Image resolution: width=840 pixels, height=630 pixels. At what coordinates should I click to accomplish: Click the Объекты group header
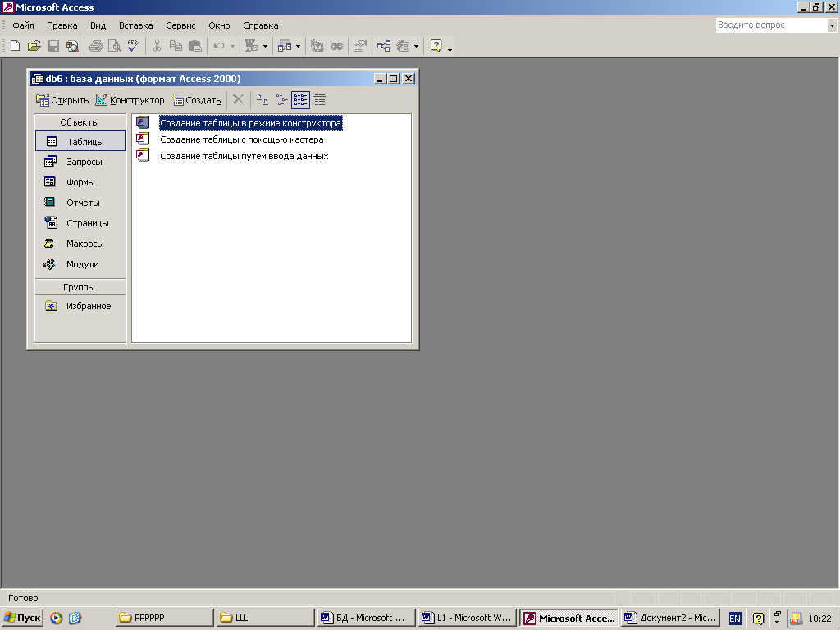[80, 122]
